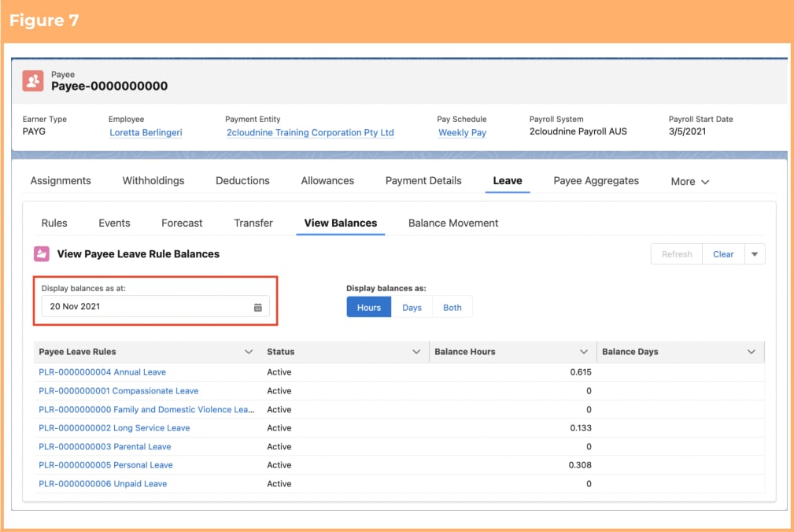Select the Leave tab
The height and width of the screenshot is (532, 794).
click(x=508, y=181)
